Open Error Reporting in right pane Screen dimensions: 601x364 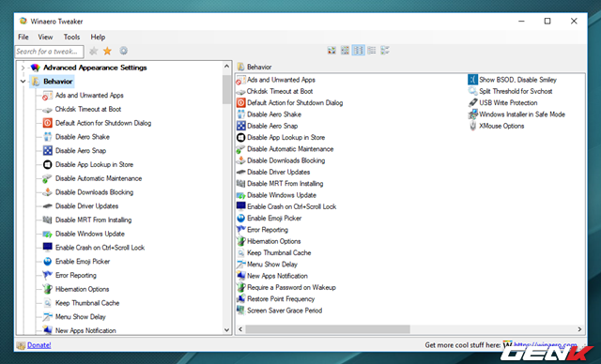(x=268, y=230)
